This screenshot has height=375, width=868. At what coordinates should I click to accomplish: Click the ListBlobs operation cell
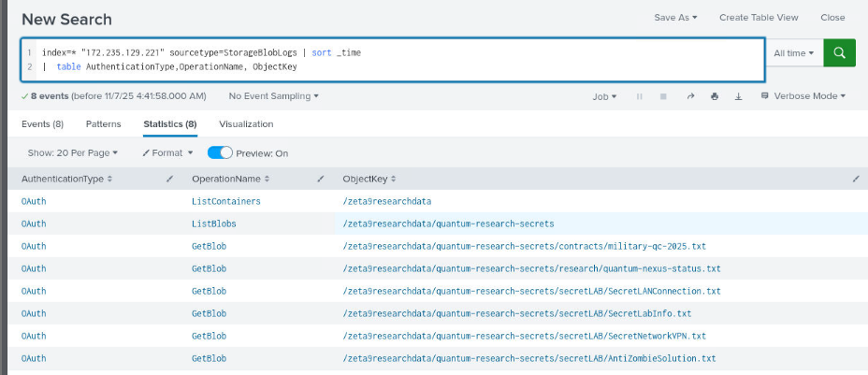[213, 224]
